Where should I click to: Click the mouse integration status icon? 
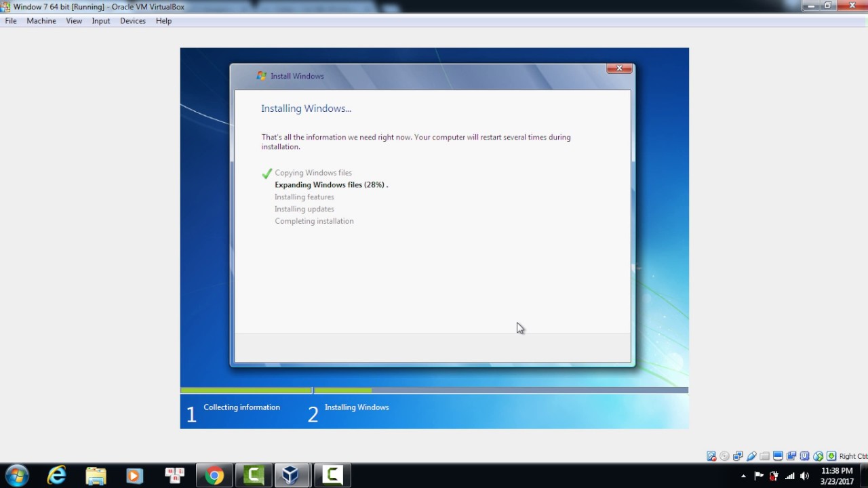[x=818, y=456]
